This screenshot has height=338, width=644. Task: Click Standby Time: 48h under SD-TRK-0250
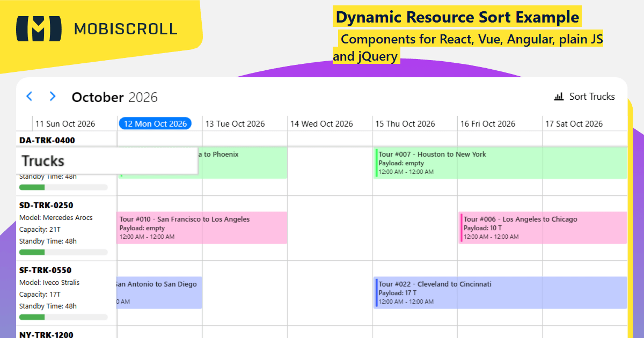pos(48,241)
